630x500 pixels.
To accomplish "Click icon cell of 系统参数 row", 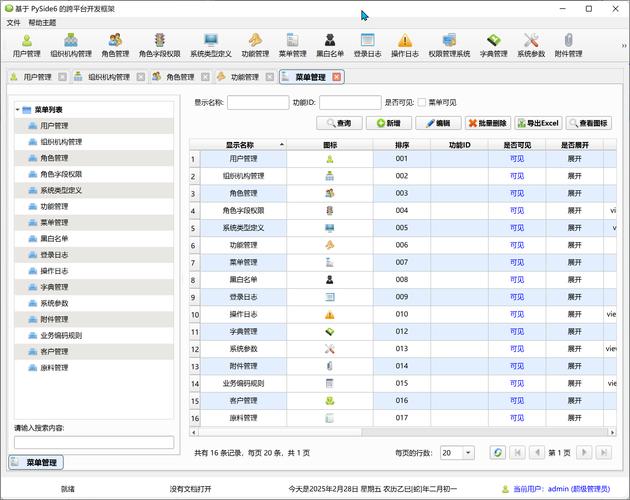I will coord(329,349).
